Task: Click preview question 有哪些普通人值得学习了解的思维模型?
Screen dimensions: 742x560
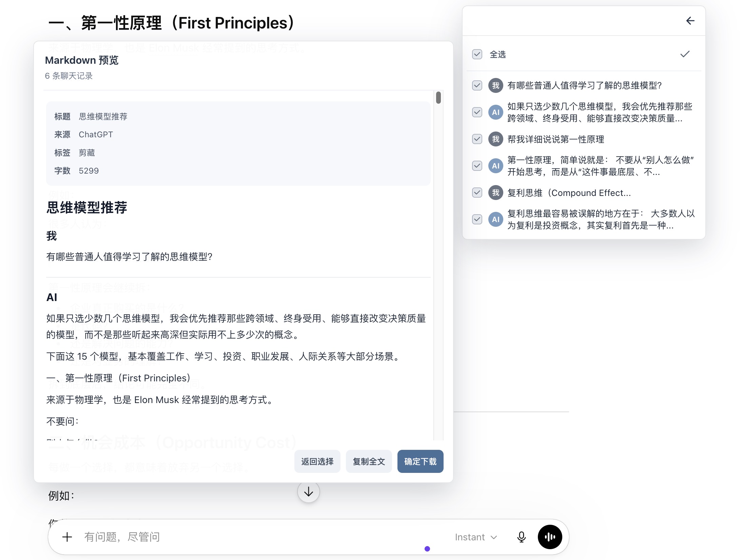Action: pos(129,257)
